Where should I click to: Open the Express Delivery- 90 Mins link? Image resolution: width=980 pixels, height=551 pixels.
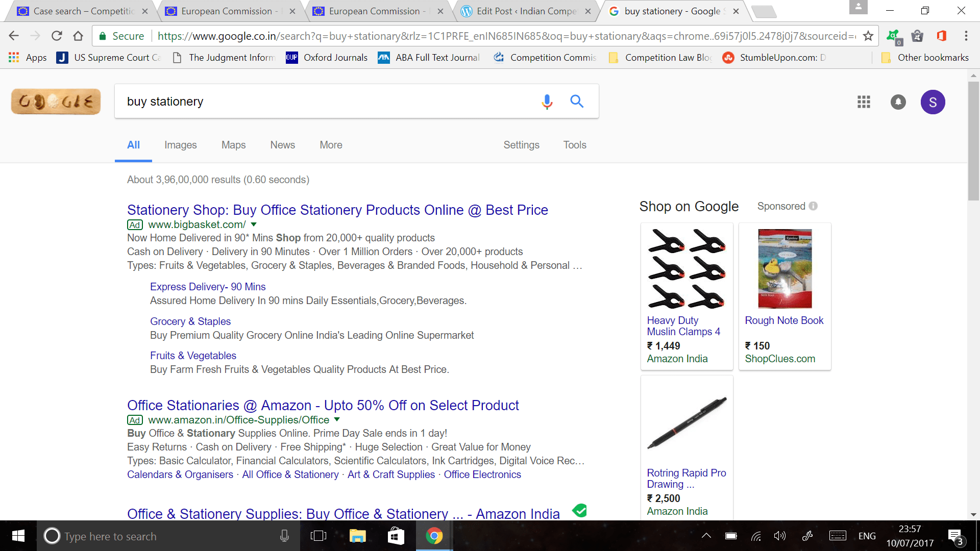tap(207, 287)
